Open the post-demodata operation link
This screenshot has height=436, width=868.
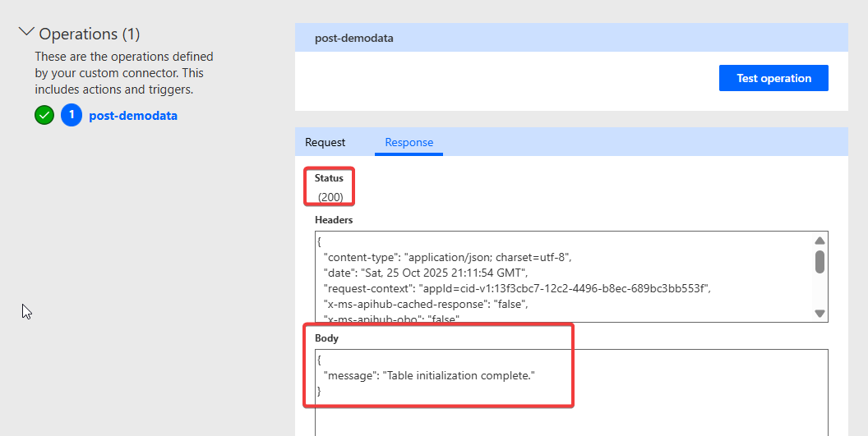[x=132, y=116]
